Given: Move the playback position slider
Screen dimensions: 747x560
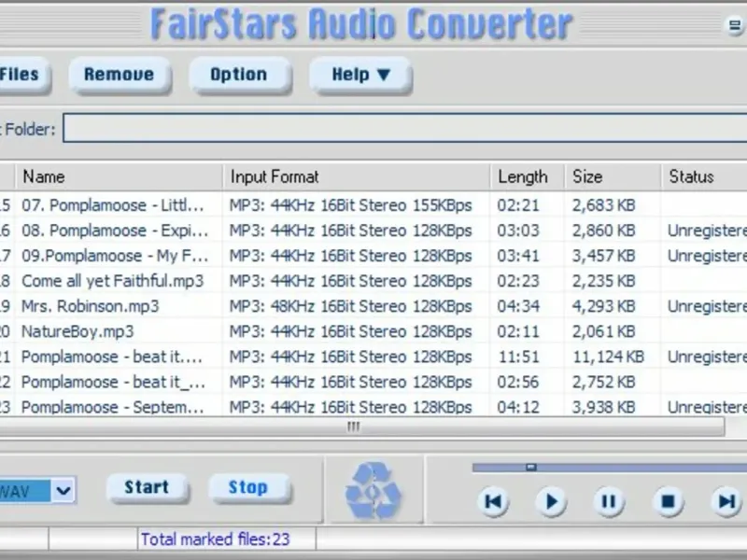Looking at the screenshot, I should coord(531,468).
